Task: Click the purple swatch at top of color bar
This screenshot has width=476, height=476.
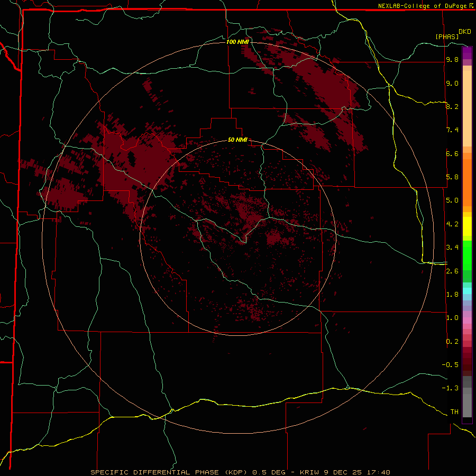Action: (x=467, y=53)
